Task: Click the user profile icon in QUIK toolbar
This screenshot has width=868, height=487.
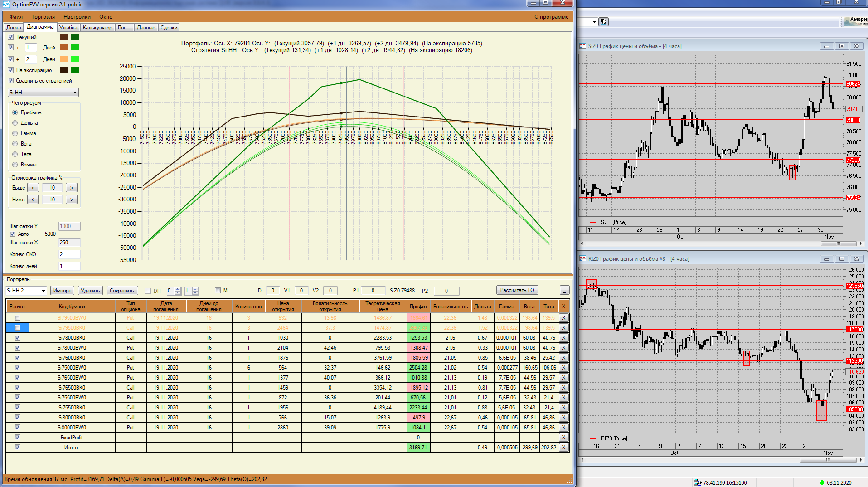Action: click(x=603, y=22)
